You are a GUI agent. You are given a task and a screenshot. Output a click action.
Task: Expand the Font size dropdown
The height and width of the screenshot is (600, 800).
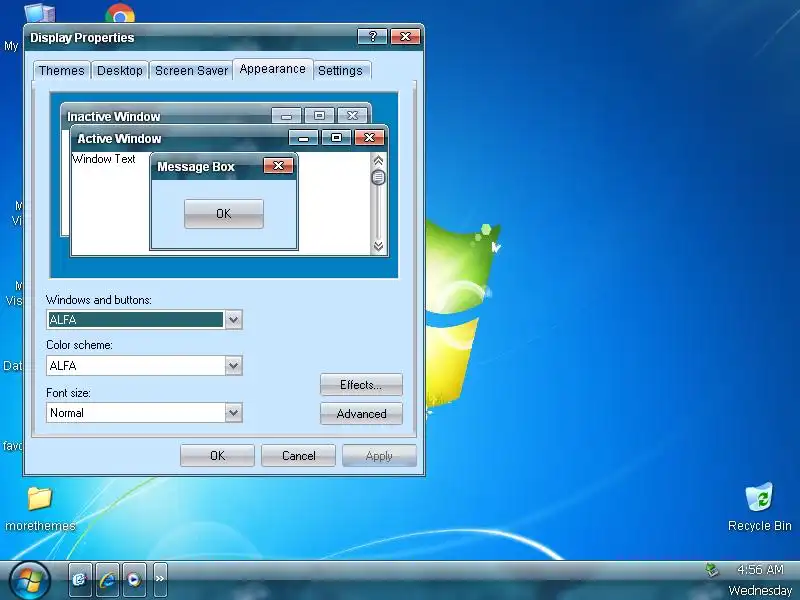[x=234, y=413]
